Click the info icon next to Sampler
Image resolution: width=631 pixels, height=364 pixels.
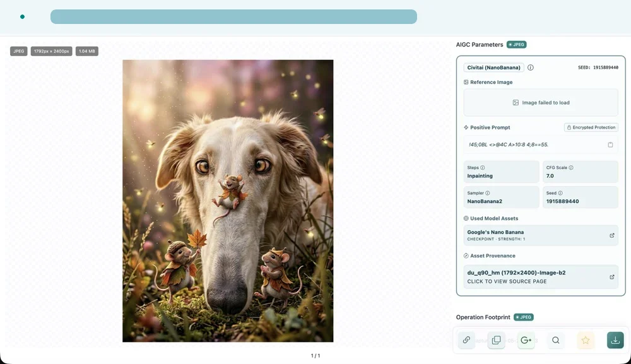pyautogui.click(x=487, y=193)
